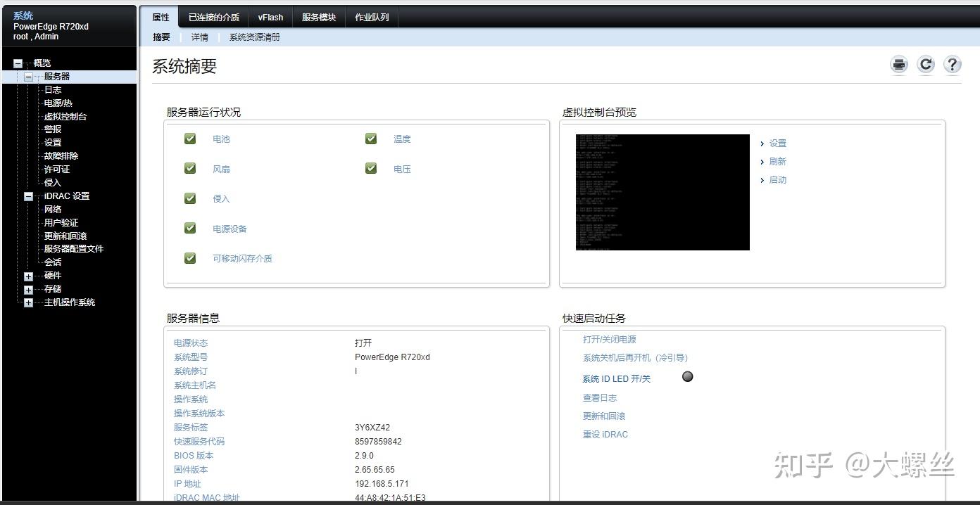Viewport: 980px width, 505px height.
Task: Click 重设 iDRAC in quick launch tasks
Action: pos(605,434)
